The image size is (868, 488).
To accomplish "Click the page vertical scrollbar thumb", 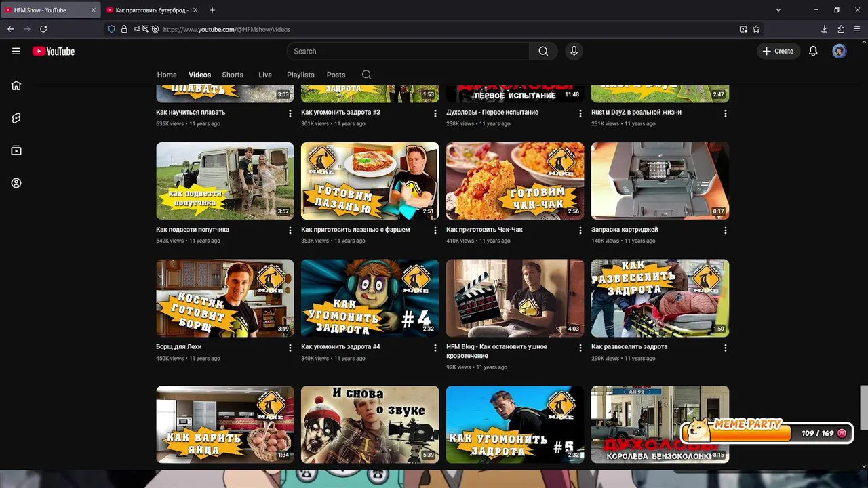I will click(863, 407).
